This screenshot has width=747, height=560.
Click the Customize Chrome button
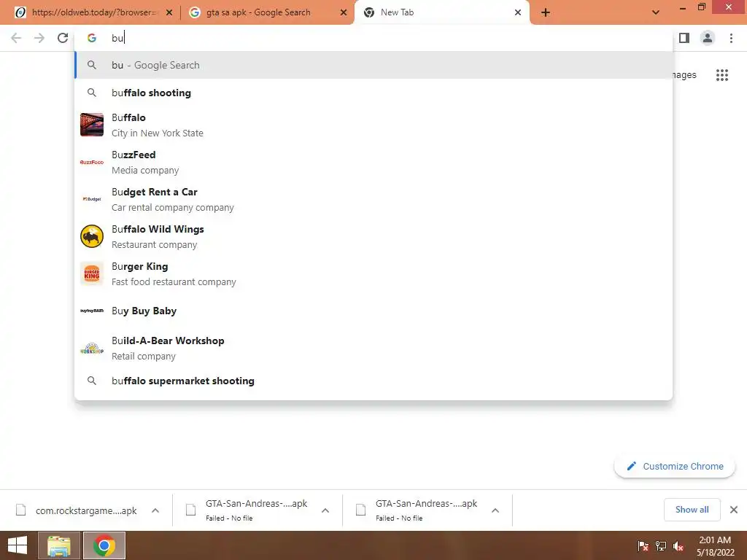coord(675,466)
